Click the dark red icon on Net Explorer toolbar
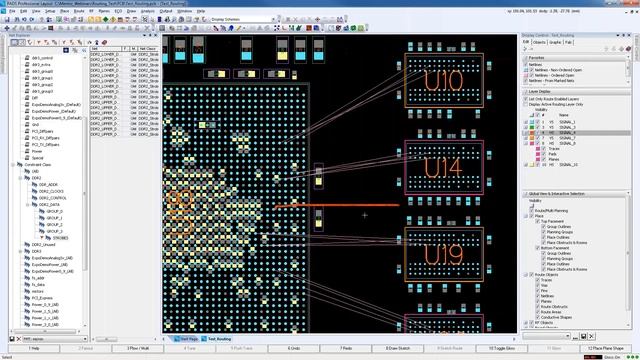 pyautogui.click(x=104, y=42)
